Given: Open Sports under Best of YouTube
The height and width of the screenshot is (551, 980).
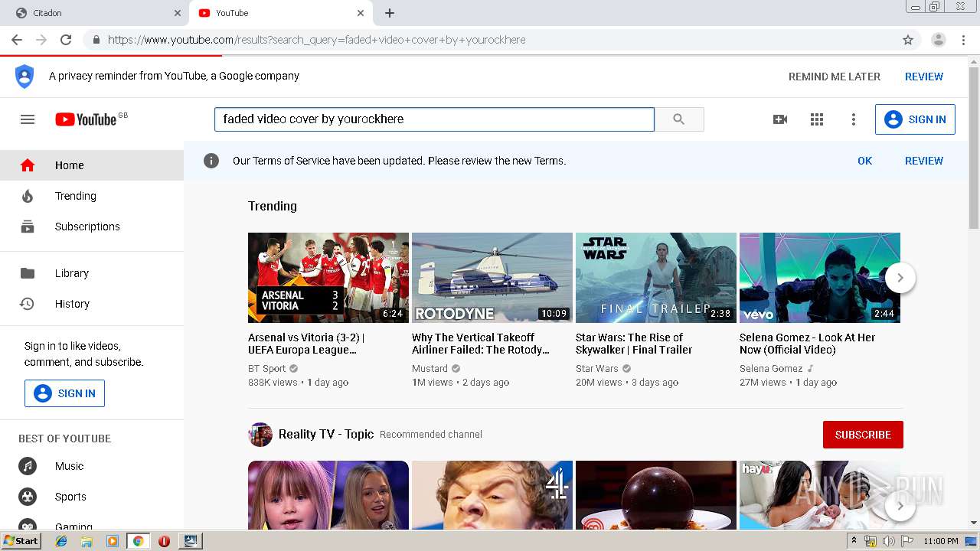Looking at the screenshot, I should click(x=92, y=497).
